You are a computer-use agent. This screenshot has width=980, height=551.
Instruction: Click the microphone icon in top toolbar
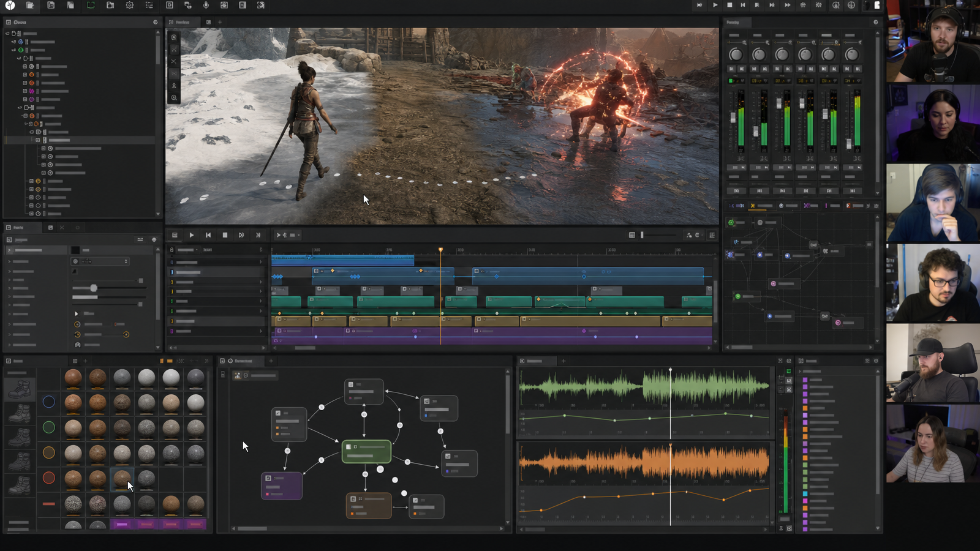click(206, 5)
